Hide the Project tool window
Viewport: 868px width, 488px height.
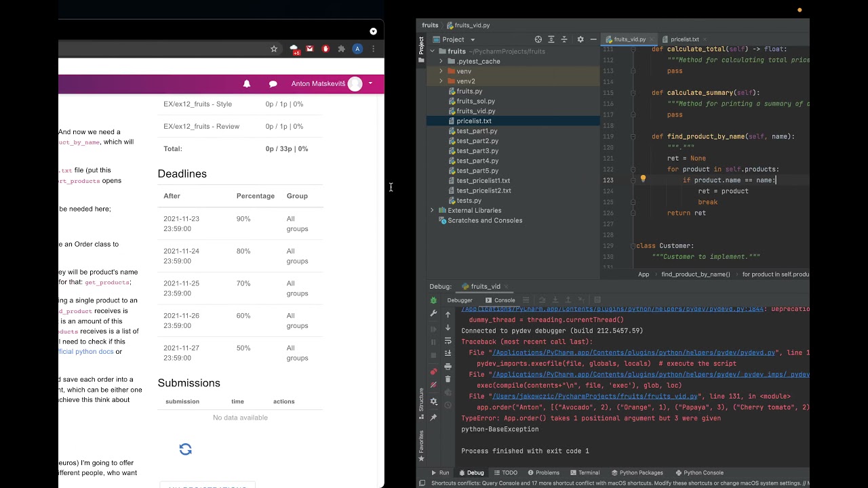point(593,39)
